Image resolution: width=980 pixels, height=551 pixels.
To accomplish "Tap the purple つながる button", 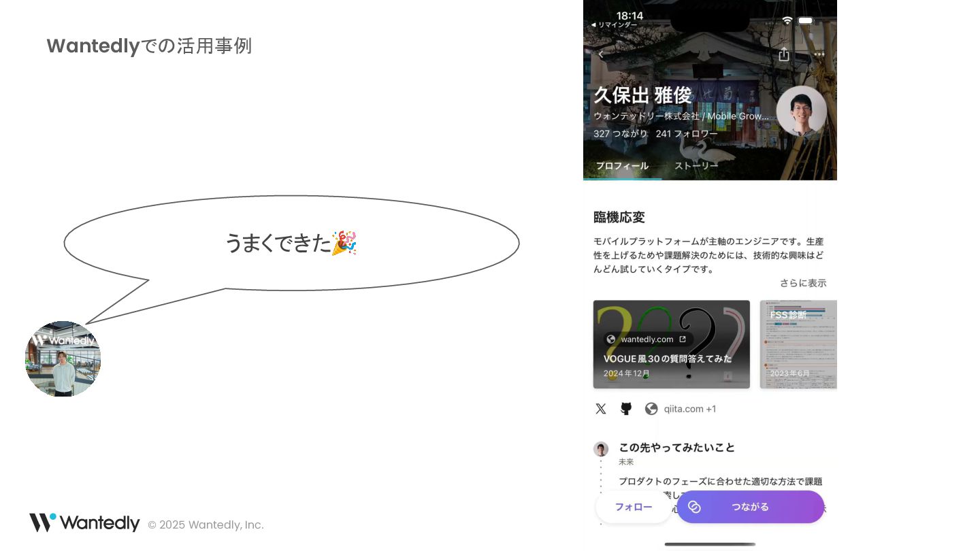I will tap(750, 507).
